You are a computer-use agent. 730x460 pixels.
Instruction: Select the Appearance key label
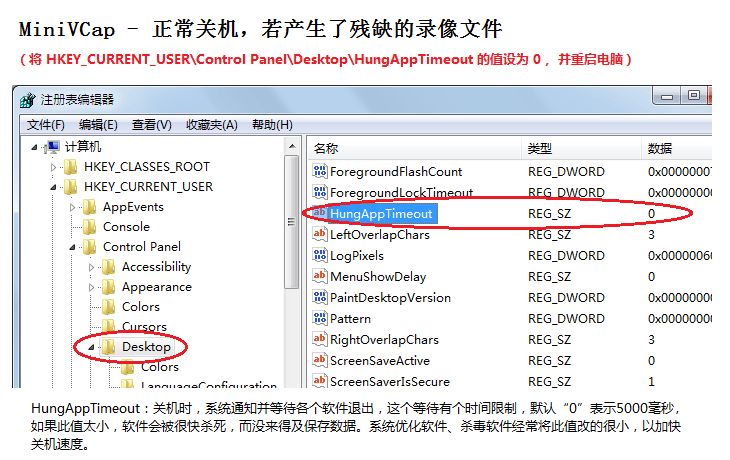[156, 287]
